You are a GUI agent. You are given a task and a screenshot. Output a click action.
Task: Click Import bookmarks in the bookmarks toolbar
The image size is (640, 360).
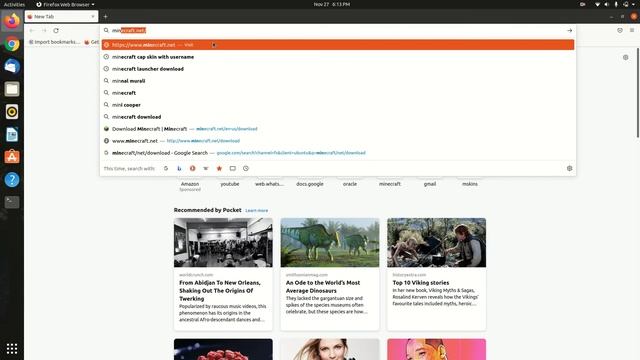coord(54,42)
